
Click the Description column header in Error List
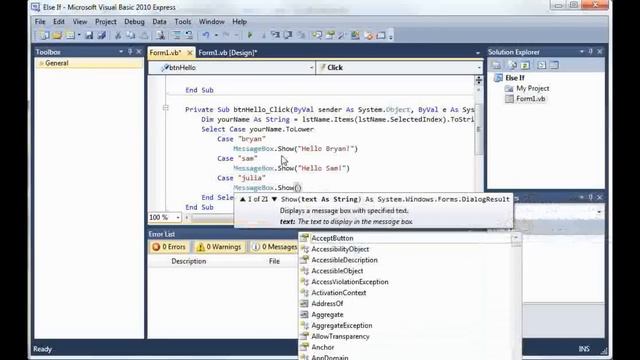(x=189, y=261)
